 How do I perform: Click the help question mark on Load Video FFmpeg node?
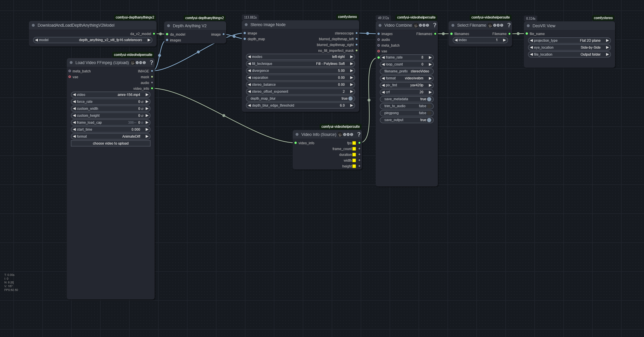point(151,63)
